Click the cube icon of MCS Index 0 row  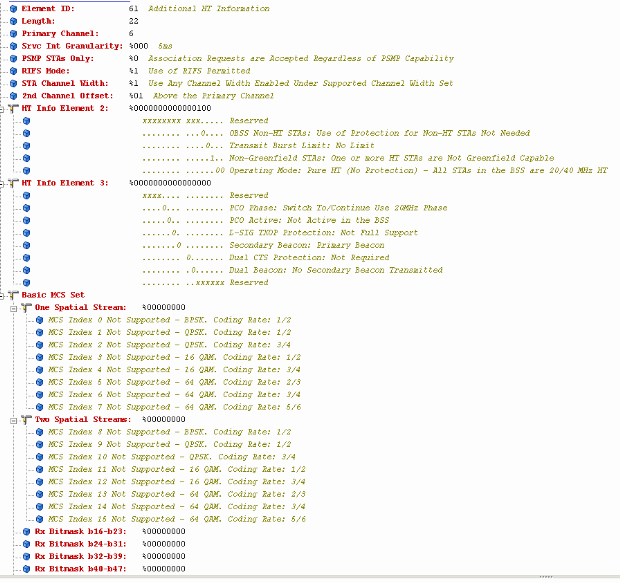(x=40, y=320)
